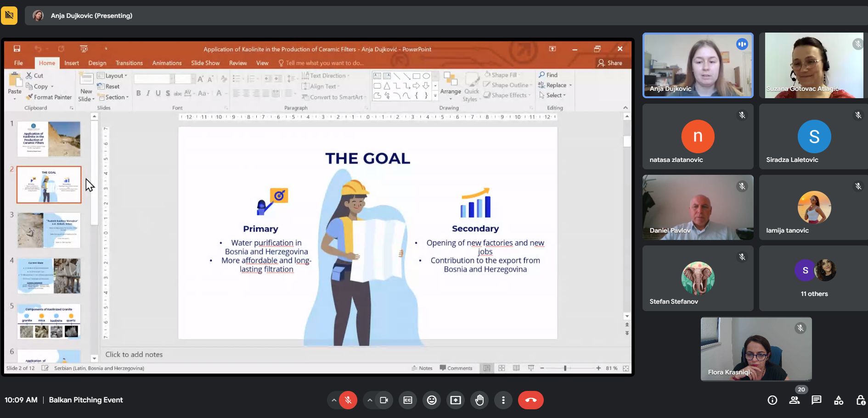Open Animations tab

click(167, 63)
